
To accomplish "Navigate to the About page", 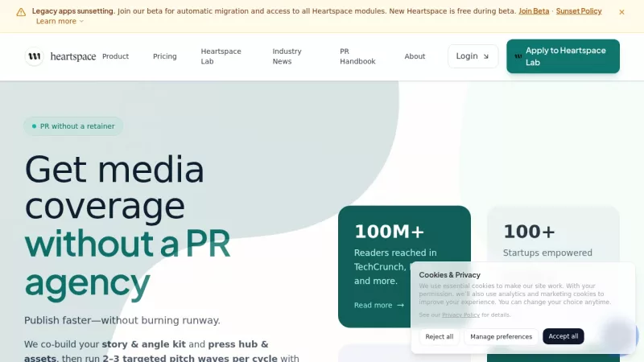I will [415, 56].
